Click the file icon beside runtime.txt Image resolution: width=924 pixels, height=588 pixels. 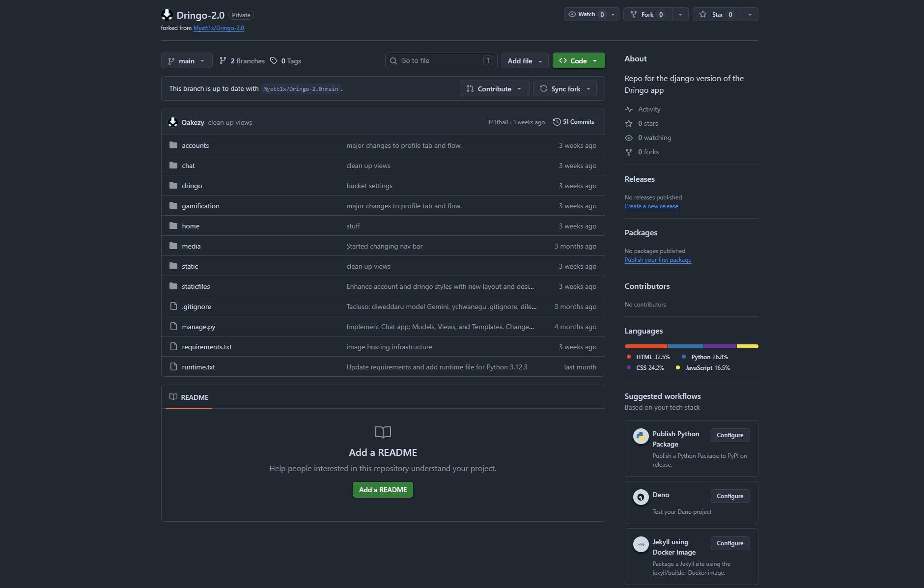173,366
